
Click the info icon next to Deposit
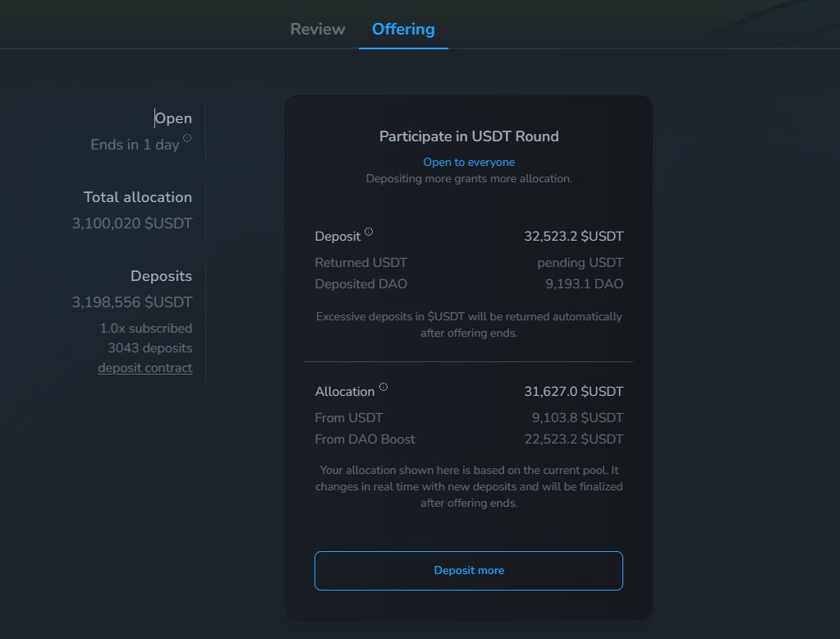369,231
